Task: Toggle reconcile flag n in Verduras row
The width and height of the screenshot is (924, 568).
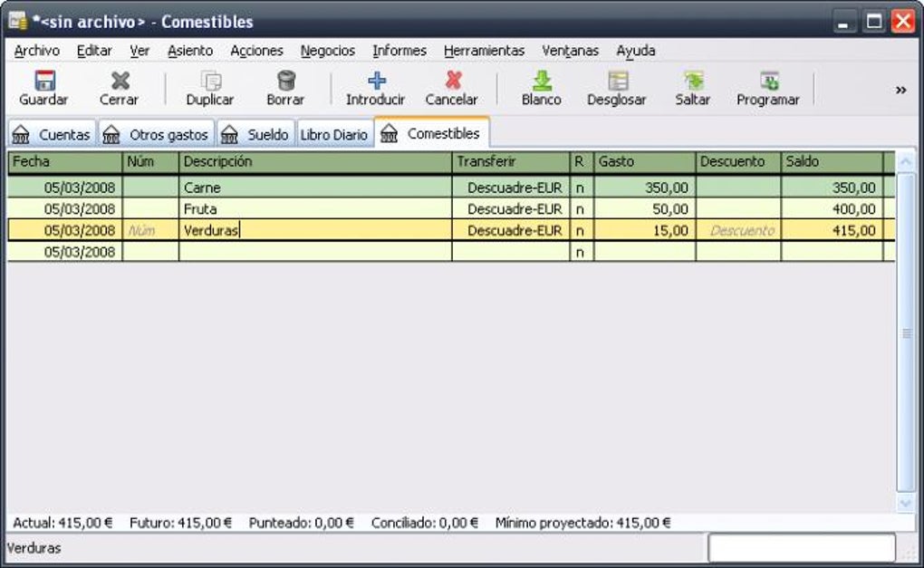Action: pyautogui.click(x=581, y=230)
